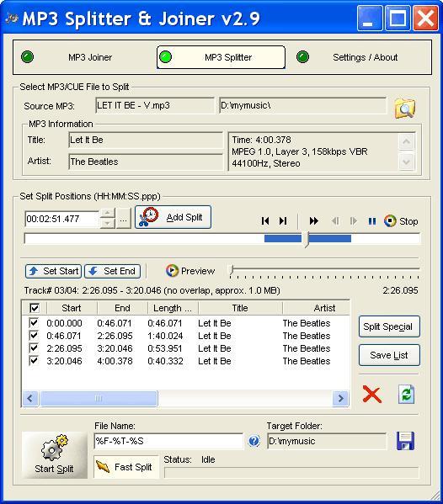Uncheck the track starting at 3:20.046
Screen dimensions: 443x504
34,361
